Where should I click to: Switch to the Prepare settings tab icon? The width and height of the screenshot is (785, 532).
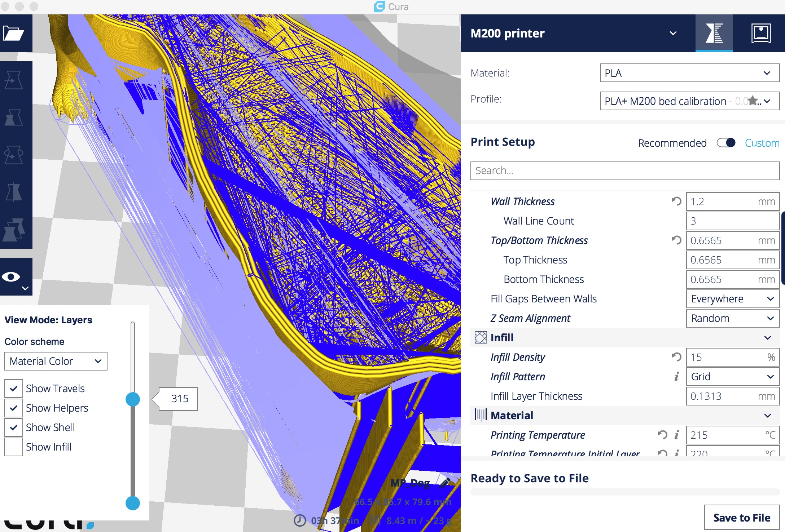point(714,34)
